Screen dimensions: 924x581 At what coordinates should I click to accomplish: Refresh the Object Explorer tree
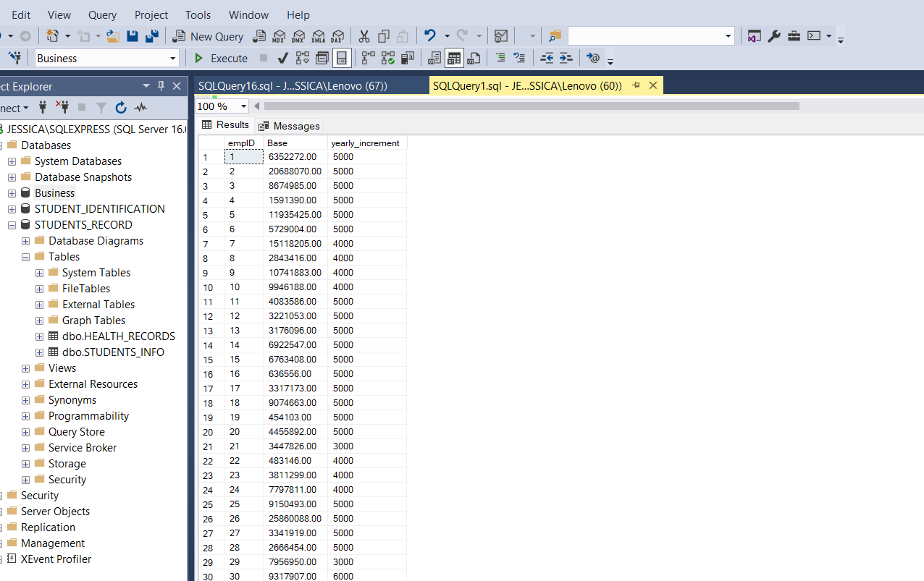point(120,107)
